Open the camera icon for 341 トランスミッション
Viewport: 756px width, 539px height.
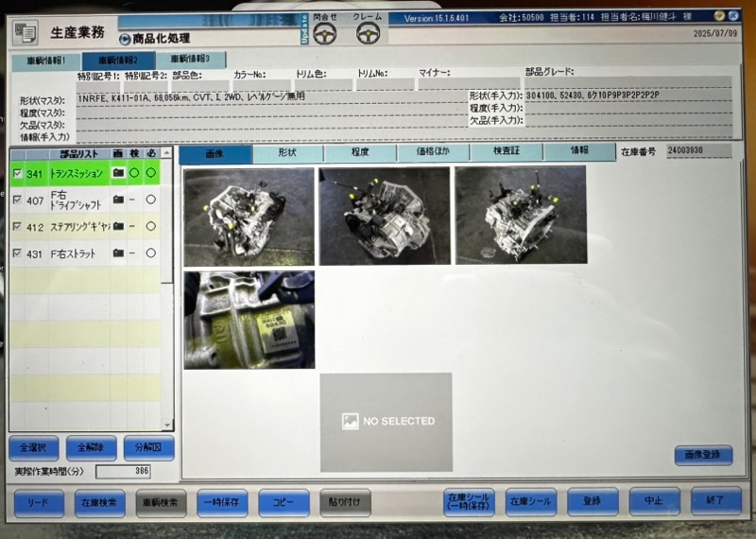click(118, 173)
